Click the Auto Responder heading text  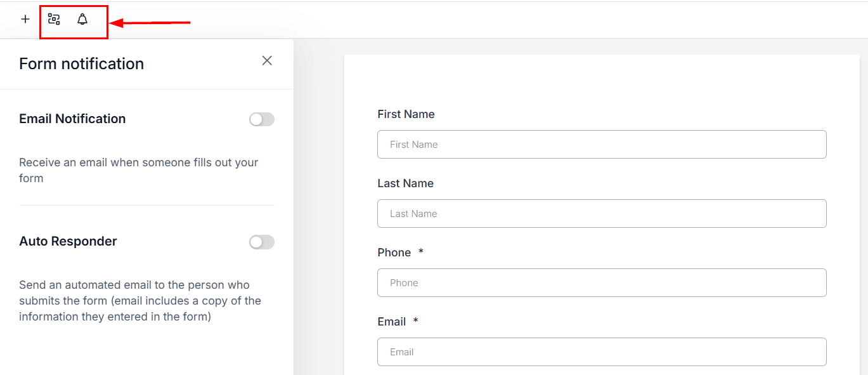pos(68,241)
